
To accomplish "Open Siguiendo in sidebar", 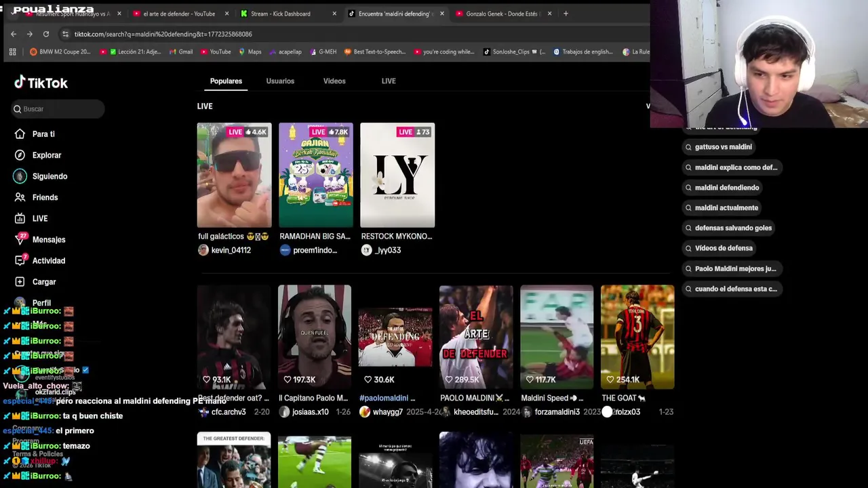I will [x=40, y=176].
